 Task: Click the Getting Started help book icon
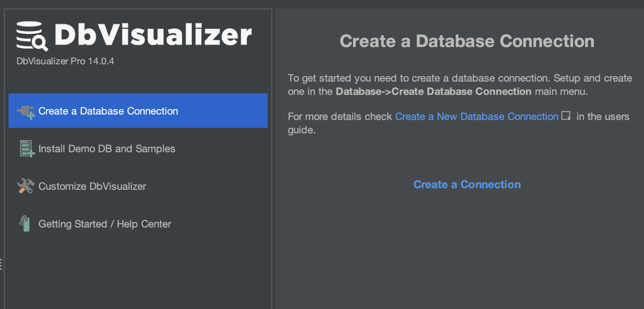[x=25, y=224]
